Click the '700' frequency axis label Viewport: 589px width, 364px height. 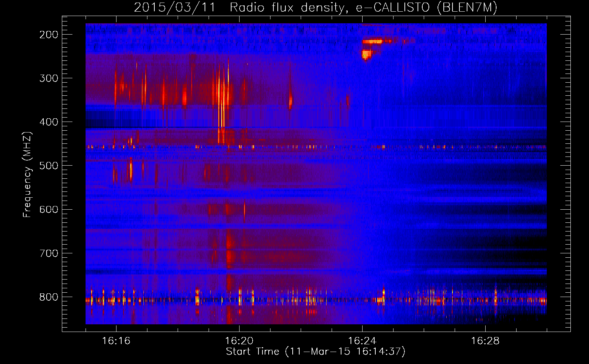click(49, 253)
